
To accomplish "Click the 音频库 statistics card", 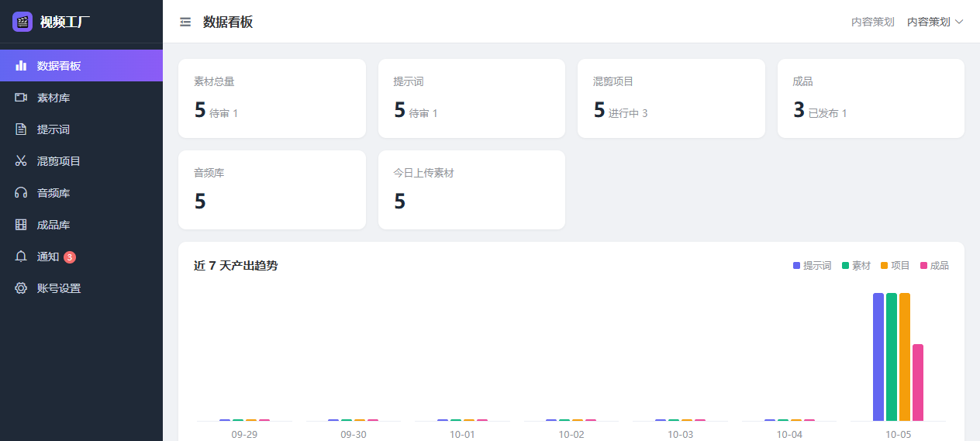I will click(272, 190).
